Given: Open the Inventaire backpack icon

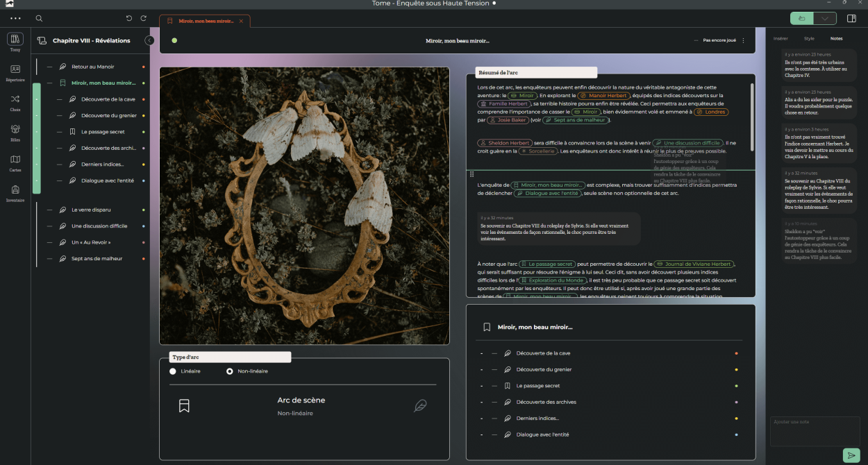Looking at the screenshot, I should [x=15, y=192].
